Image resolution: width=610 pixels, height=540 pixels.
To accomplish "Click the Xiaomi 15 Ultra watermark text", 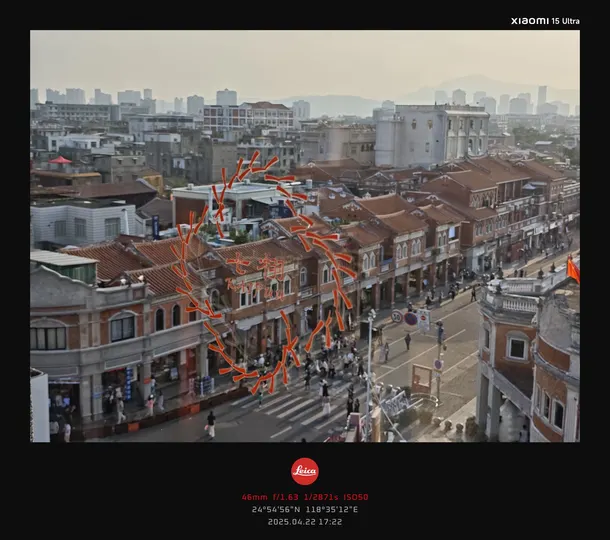I will click(x=544, y=20).
